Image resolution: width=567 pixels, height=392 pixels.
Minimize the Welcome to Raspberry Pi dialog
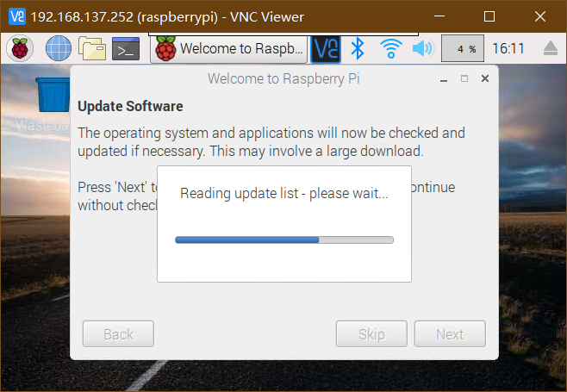pos(444,79)
